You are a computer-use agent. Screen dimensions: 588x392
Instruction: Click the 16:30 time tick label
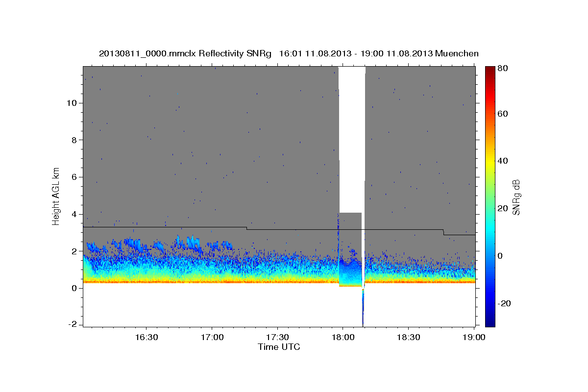(147, 337)
